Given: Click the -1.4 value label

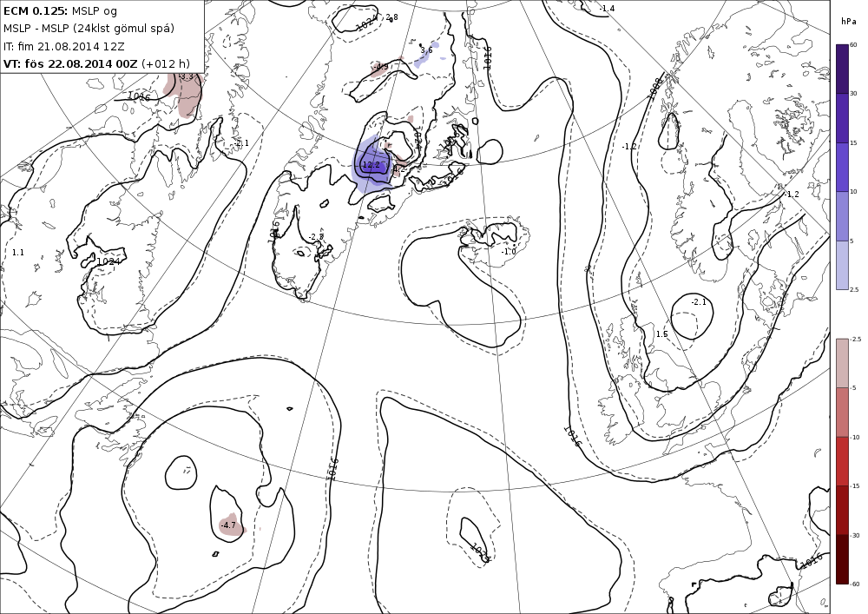Looking at the screenshot, I should pyautogui.click(x=608, y=9).
